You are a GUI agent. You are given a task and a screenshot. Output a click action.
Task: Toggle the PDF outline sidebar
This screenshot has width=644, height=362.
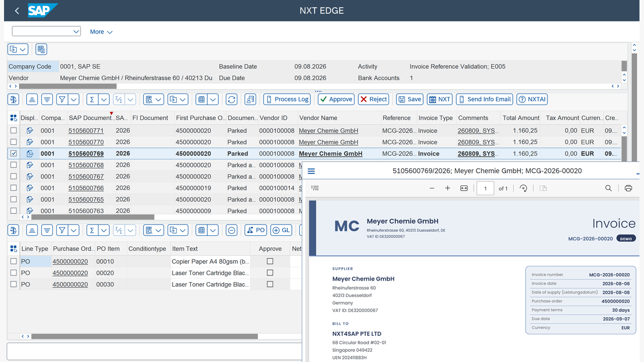(x=315, y=188)
